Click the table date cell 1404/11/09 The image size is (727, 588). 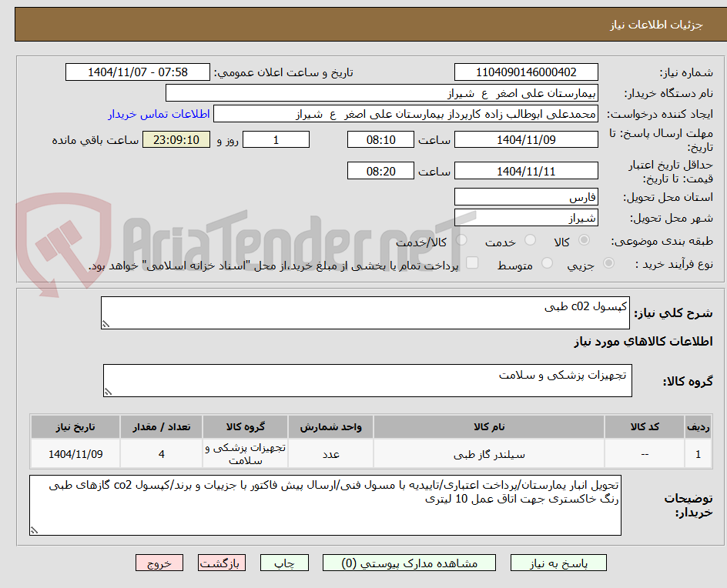pyautogui.click(x=75, y=454)
